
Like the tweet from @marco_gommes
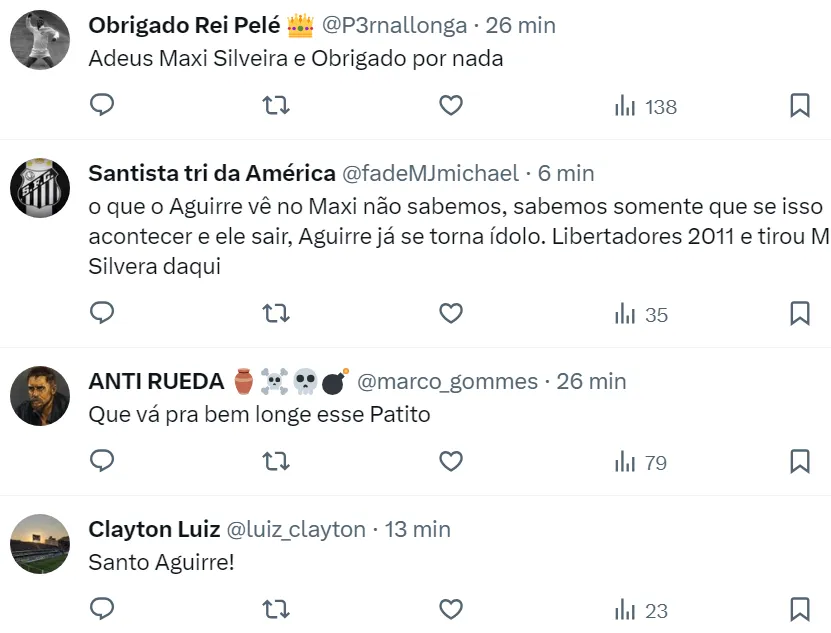pyautogui.click(x=451, y=462)
